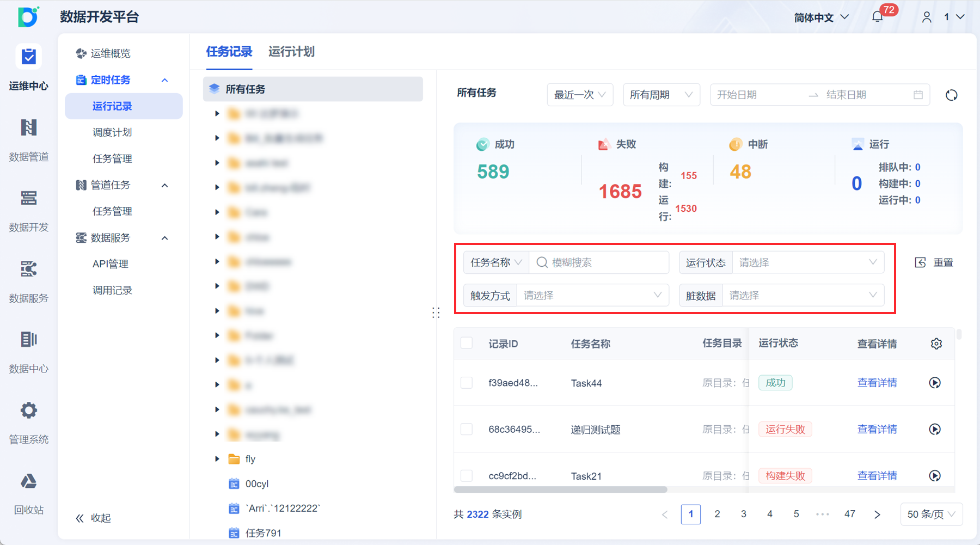Screen dimensions: 980x545
Task: Expand the fly folder in task tree
Action: click(x=217, y=459)
